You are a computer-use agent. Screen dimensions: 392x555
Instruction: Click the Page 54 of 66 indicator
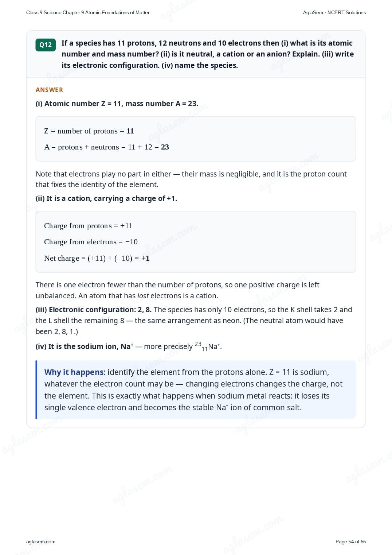coord(350,542)
